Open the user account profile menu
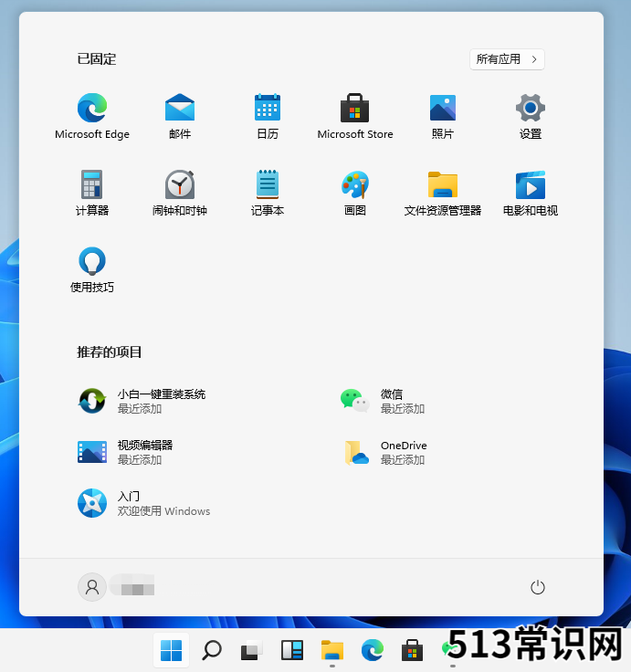The image size is (631, 672). click(92, 587)
